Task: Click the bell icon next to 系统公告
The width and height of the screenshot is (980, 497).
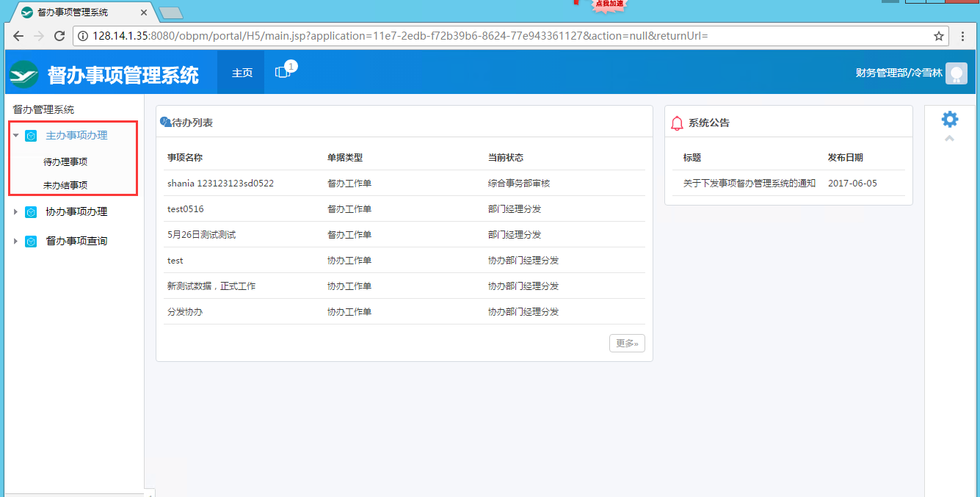Action: tap(677, 122)
